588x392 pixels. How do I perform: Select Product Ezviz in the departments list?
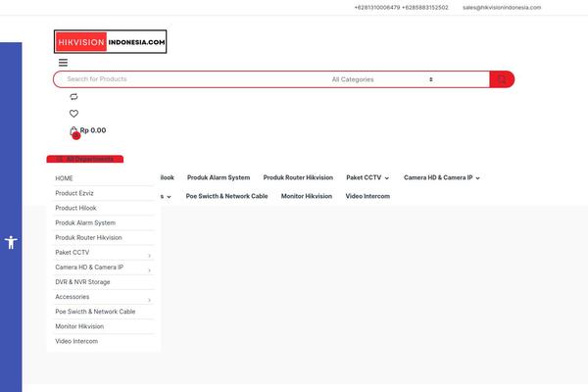coord(74,193)
